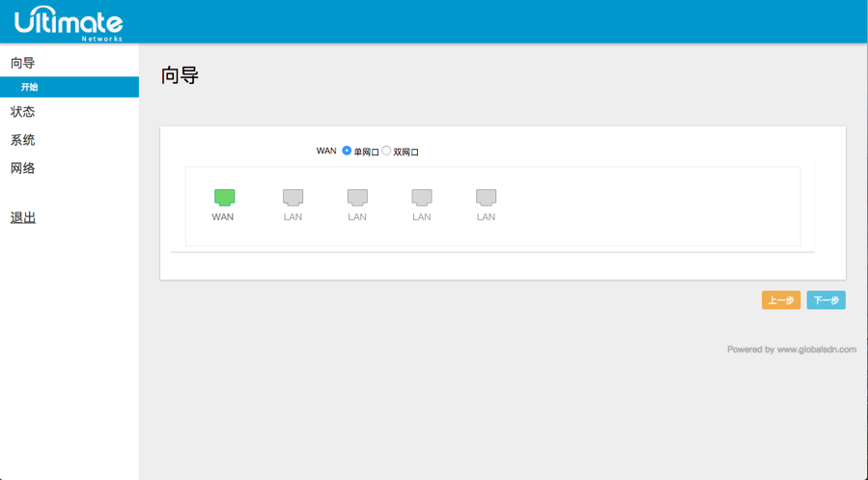Click the first gray LAN port icon
This screenshot has height=480, width=868.
click(x=293, y=197)
